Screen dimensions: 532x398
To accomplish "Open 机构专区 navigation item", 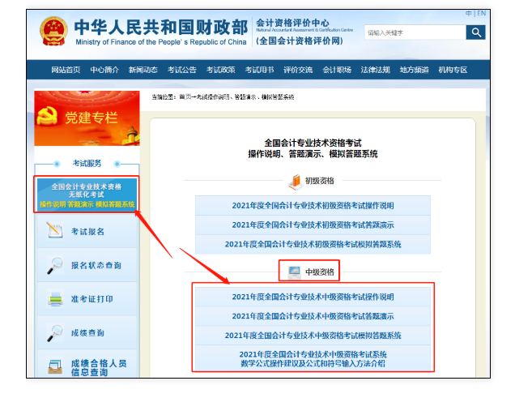I will [x=453, y=70].
